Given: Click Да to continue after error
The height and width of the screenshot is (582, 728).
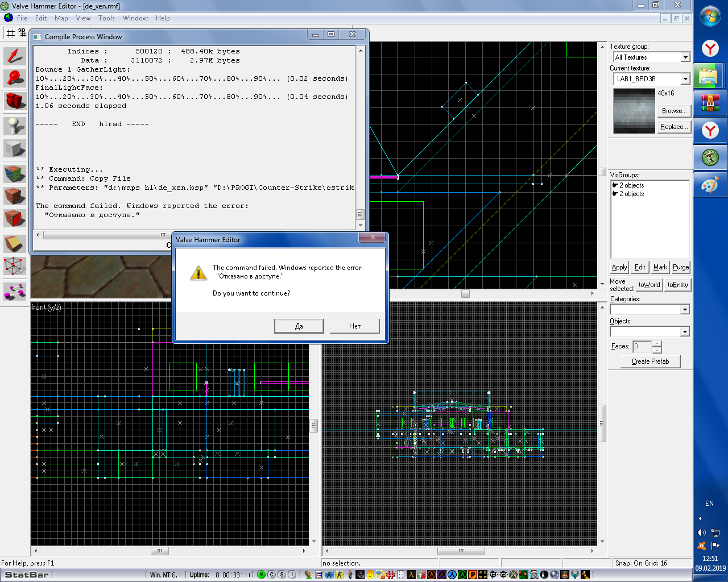Looking at the screenshot, I should [299, 326].
